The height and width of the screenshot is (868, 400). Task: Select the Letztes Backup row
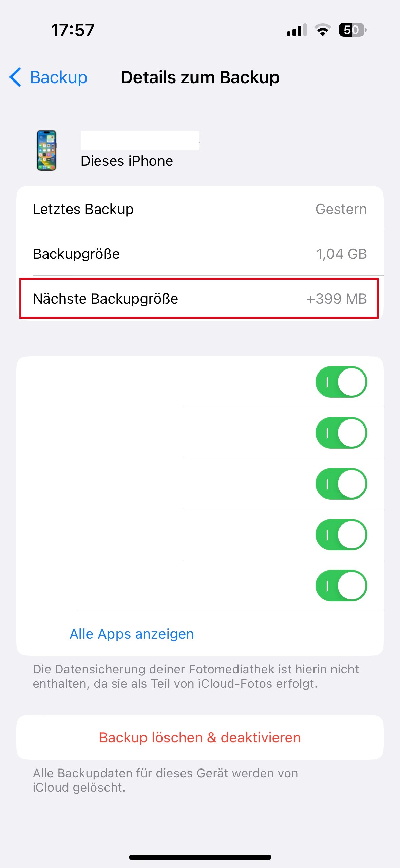(200, 209)
